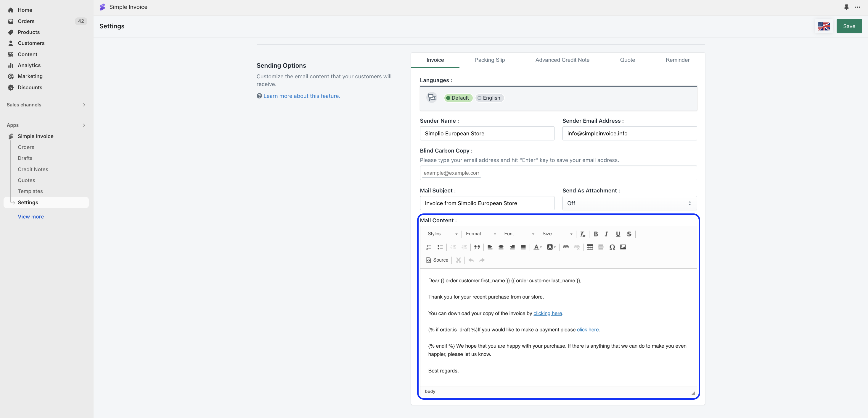Open the text color picker

pos(537,247)
